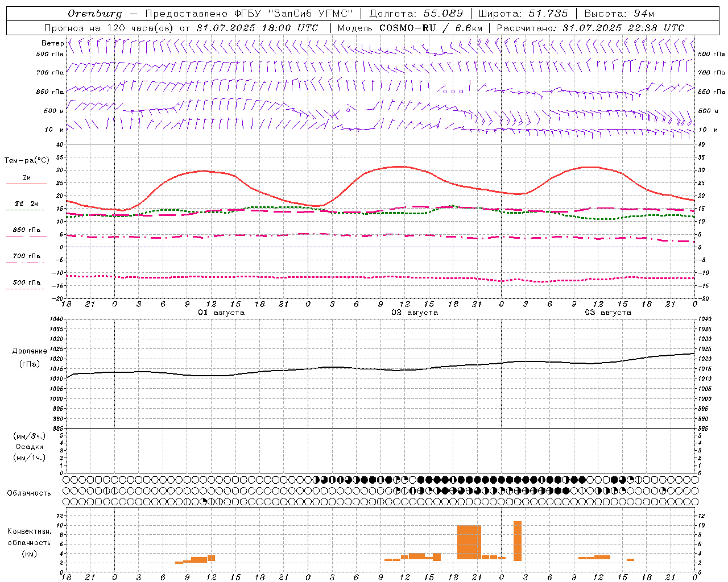This screenshot has width=728, height=582.
Task: Select the "(мм/1ч.)" unit label
Action: coord(30,458)
